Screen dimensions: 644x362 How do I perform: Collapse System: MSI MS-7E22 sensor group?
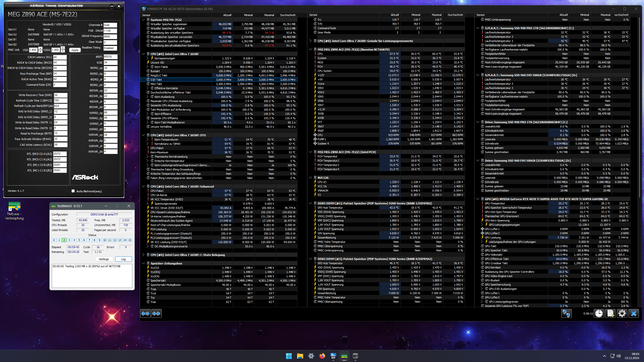coord(143,20)
